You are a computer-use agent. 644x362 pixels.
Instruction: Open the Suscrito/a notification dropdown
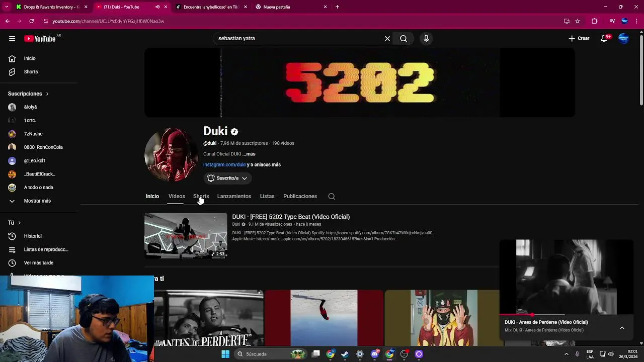click(227, 178)
